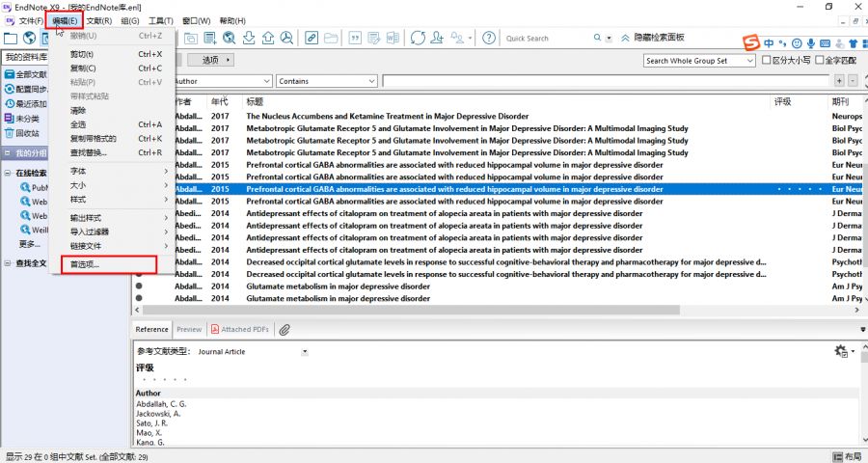Click 更多... under online search
Image resolution: width=868 pixels, height=463 pixels.
(x=30, y=244)
